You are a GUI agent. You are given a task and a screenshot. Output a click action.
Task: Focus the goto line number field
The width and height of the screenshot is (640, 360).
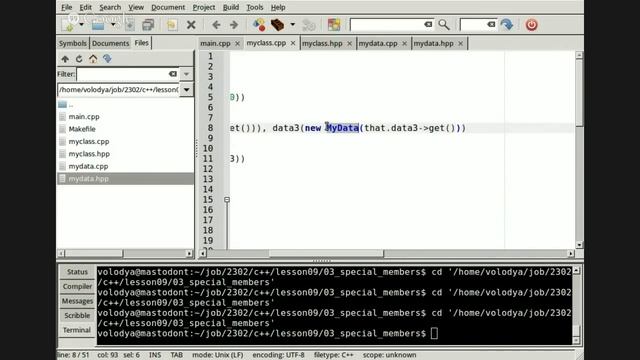coord(473,25)
